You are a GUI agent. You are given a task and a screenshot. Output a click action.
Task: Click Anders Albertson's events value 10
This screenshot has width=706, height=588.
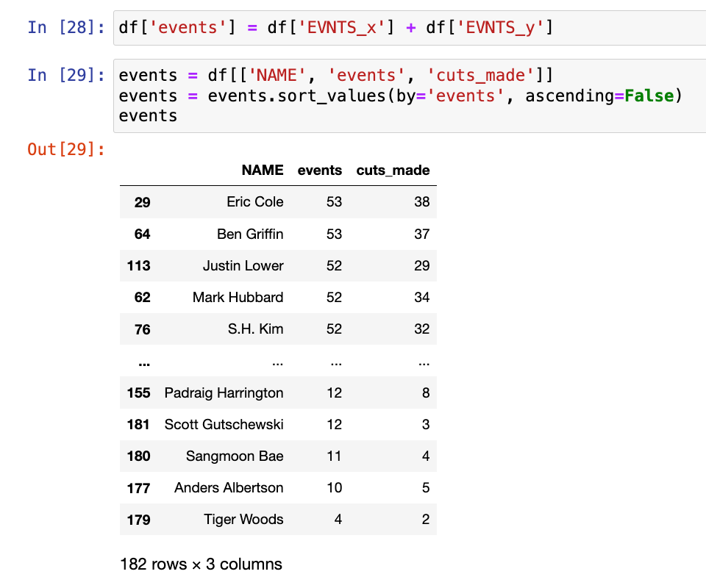[x=335, y=488]
